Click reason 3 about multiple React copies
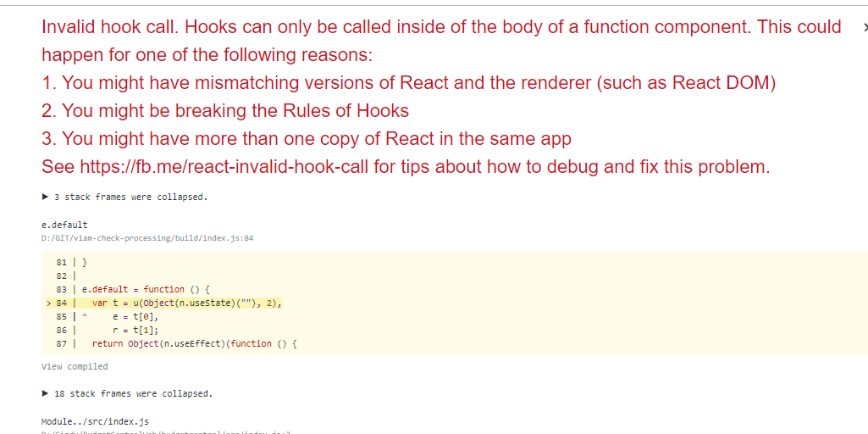The height and width of the screenshot is (434, 868). pos(307,138)
